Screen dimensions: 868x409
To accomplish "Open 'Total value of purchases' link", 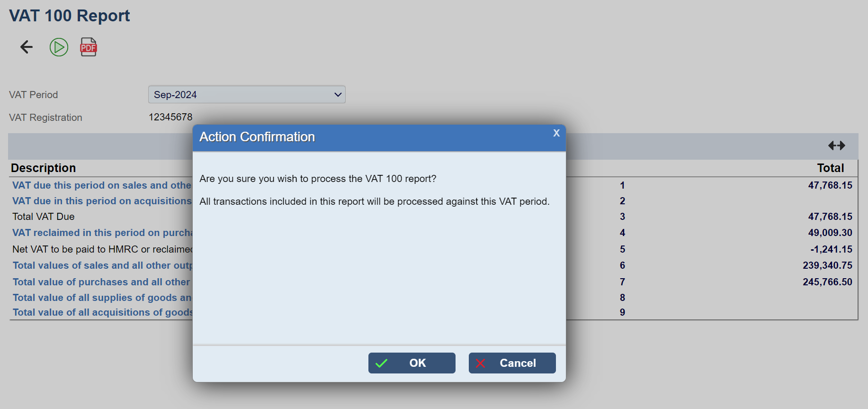I will [101, 282].
